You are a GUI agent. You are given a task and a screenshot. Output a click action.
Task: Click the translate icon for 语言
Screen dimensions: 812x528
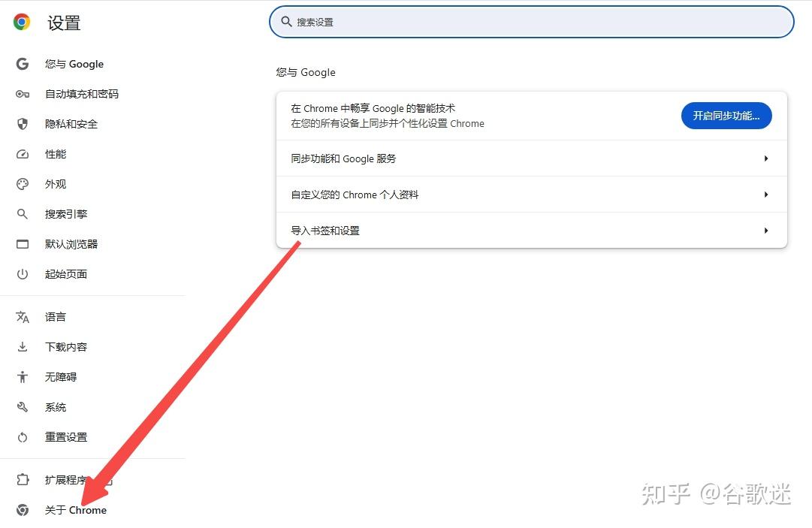pyautogui.click(x=23, y=317)
